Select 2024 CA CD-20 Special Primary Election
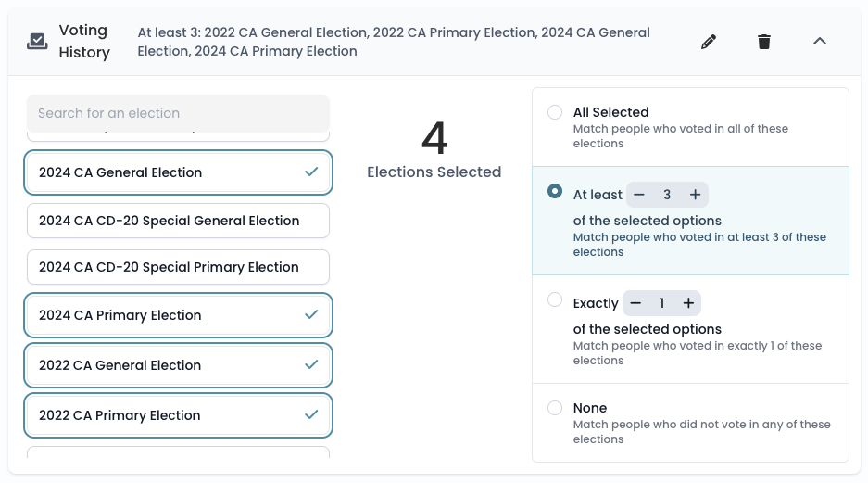 coord(178,267)
